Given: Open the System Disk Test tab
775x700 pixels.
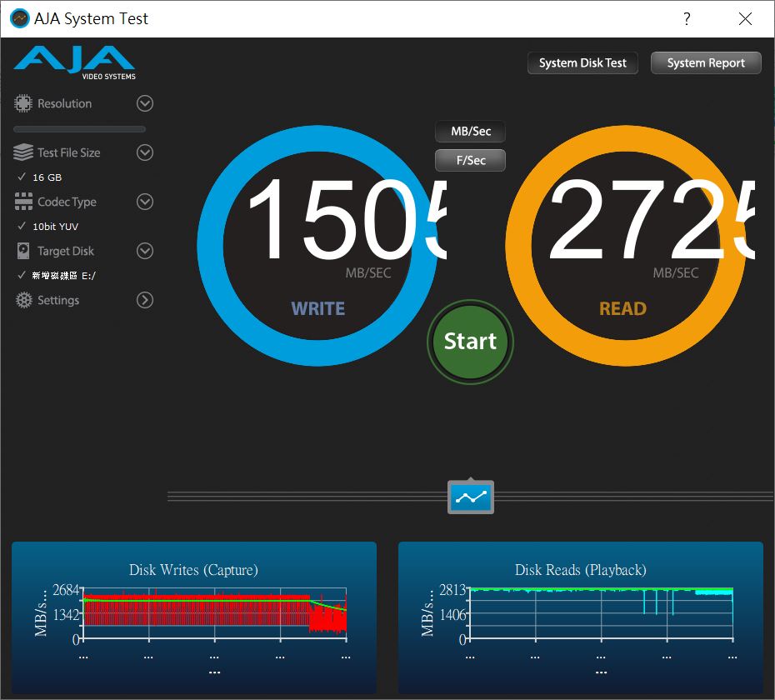Looking at the screenshot, I should click(x=582, y=62).
